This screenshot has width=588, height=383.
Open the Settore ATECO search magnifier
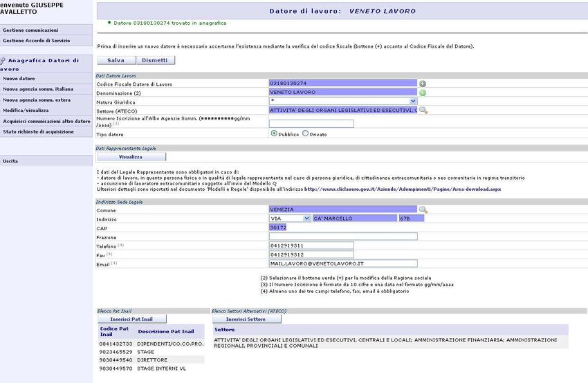[423, 111]
